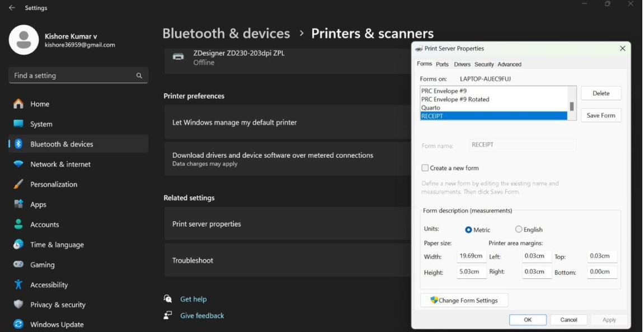Switch to the Ports tab
Image resolution: width=644 pixels, height=332 pixels.
click(443, 64)
